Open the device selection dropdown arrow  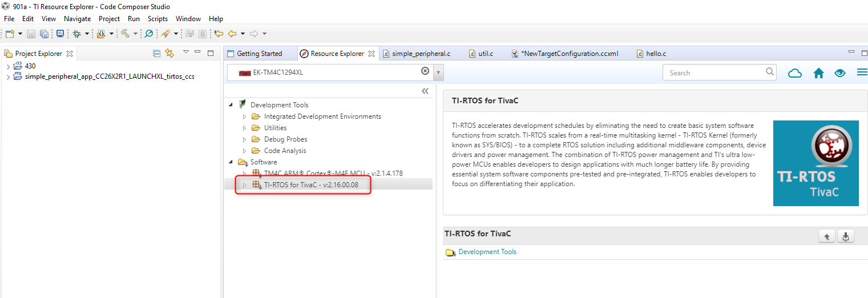click(x=438, y=73)
